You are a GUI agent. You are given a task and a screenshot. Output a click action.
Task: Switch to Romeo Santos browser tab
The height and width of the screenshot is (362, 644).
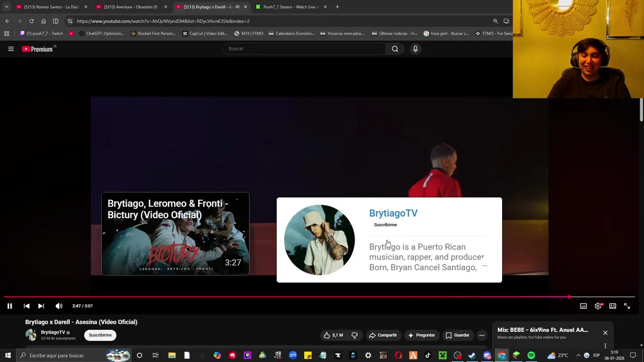point(52,7)
